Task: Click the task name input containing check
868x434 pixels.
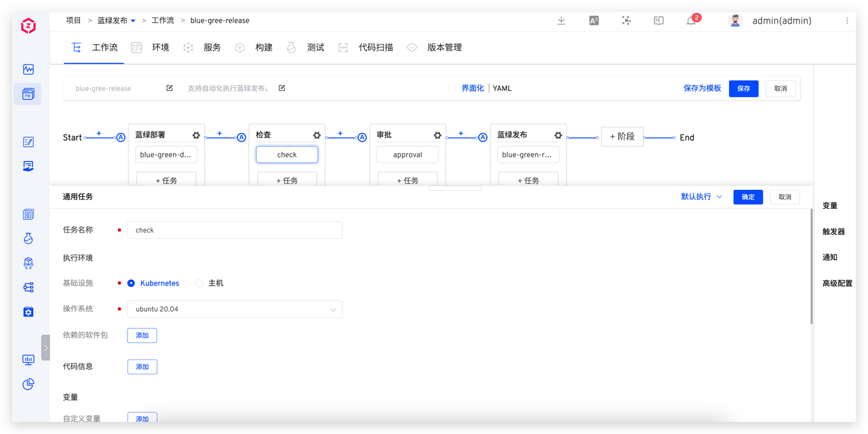Action: pyautogui.click(x=234, y=230)
